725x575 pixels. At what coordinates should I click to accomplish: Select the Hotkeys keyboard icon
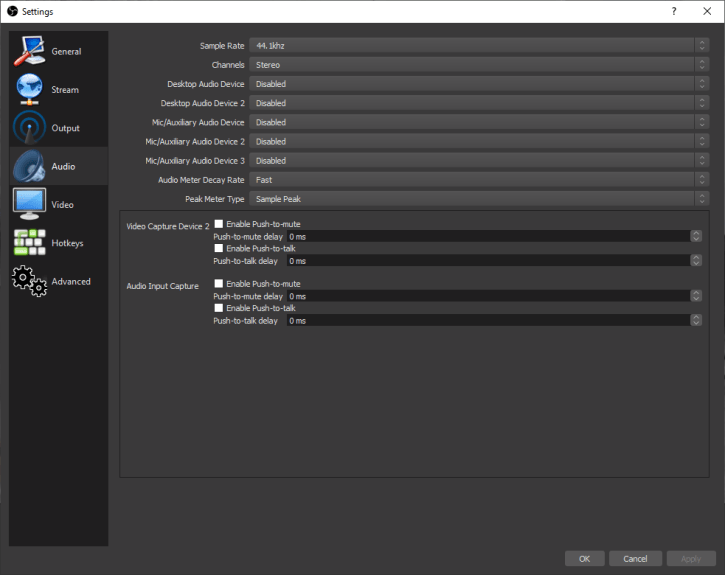click(29, 243)
